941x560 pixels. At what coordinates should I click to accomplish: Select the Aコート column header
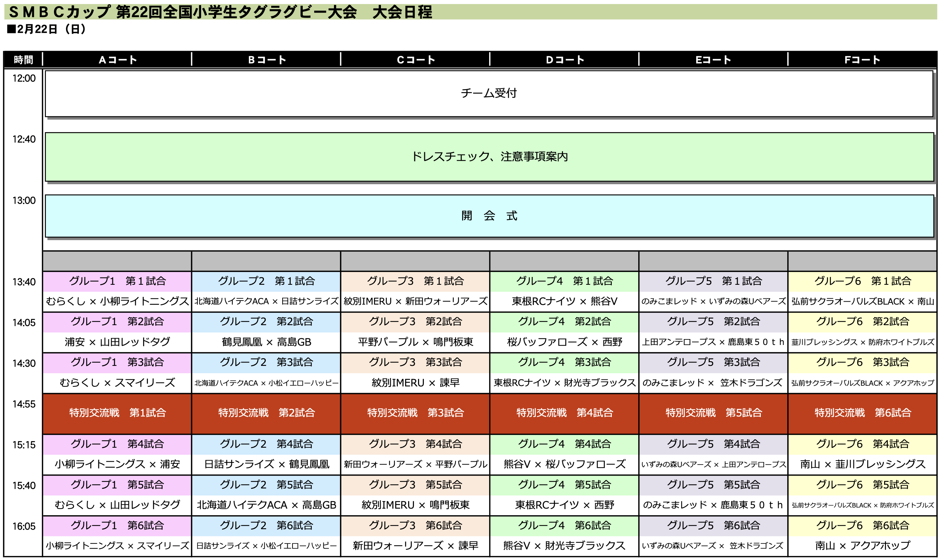[x=117, y=59]
